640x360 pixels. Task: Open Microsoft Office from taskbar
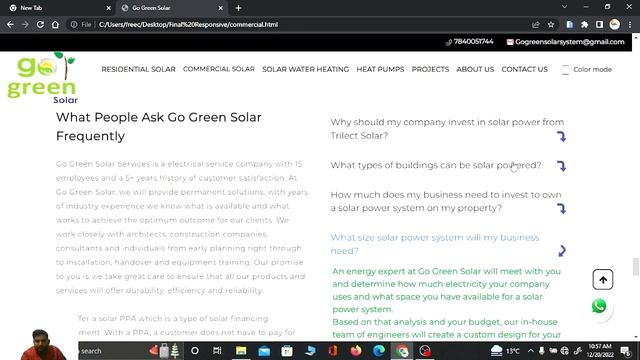click(x=333, y=351)
